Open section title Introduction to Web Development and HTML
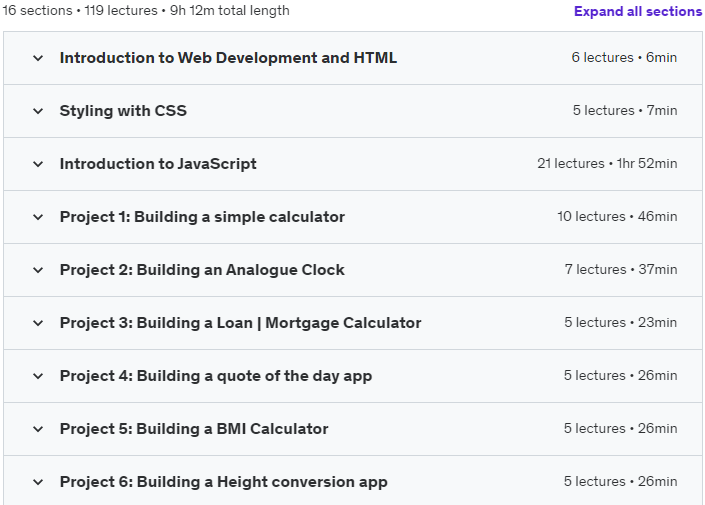 tap(228, 58)
